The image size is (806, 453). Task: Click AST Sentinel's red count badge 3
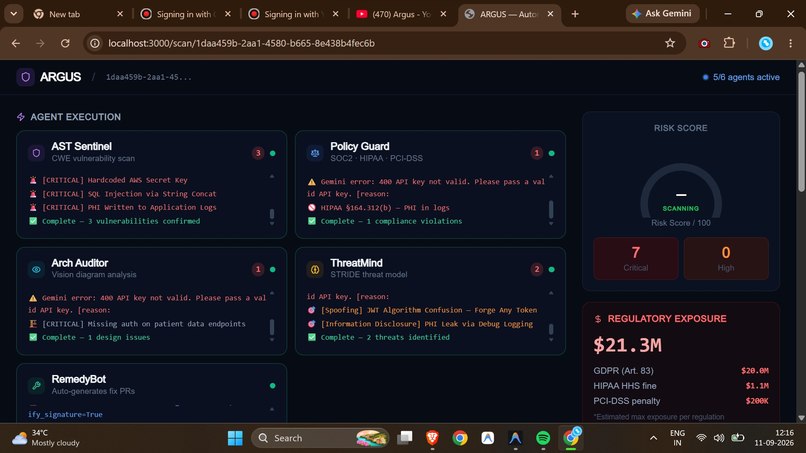258,153
